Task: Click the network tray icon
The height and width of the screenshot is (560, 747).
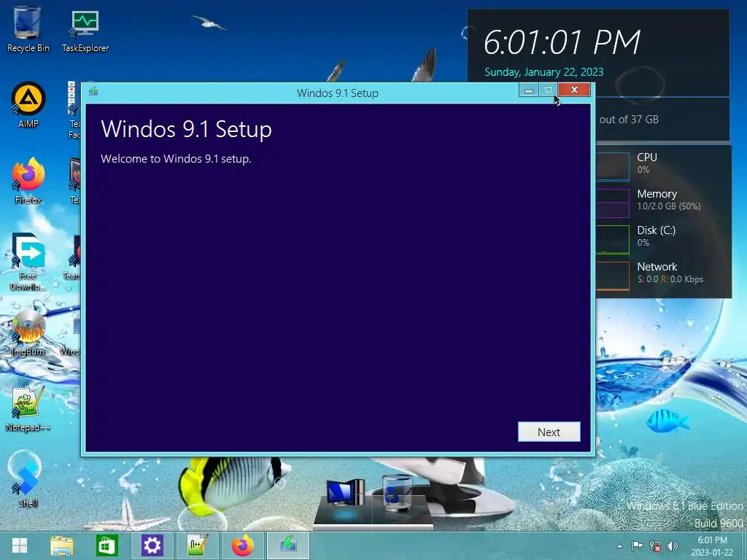Action: click(655, 546)
